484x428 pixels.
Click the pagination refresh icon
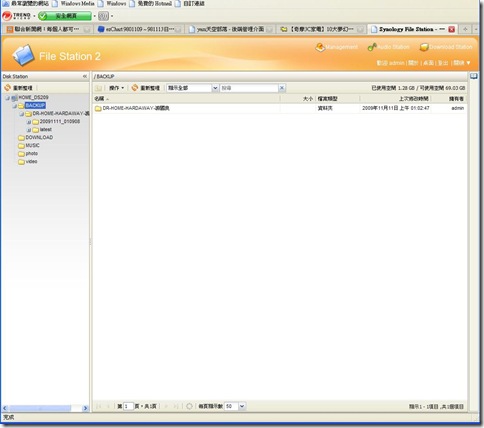189,406
